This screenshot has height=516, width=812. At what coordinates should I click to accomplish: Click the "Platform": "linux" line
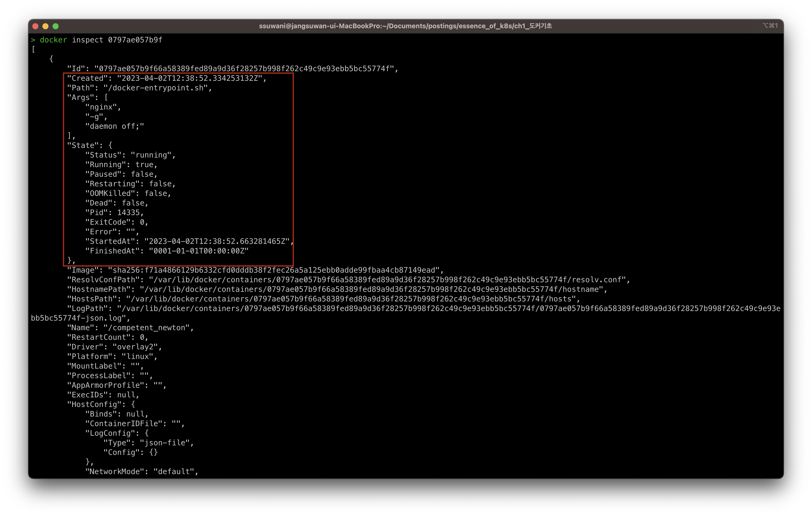[x=112, y=356]
